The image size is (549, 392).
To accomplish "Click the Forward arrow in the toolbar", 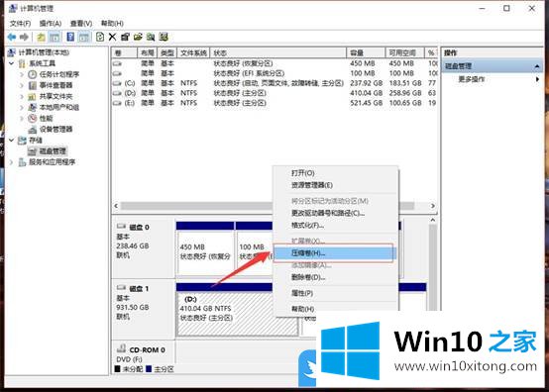I will 24,37.
